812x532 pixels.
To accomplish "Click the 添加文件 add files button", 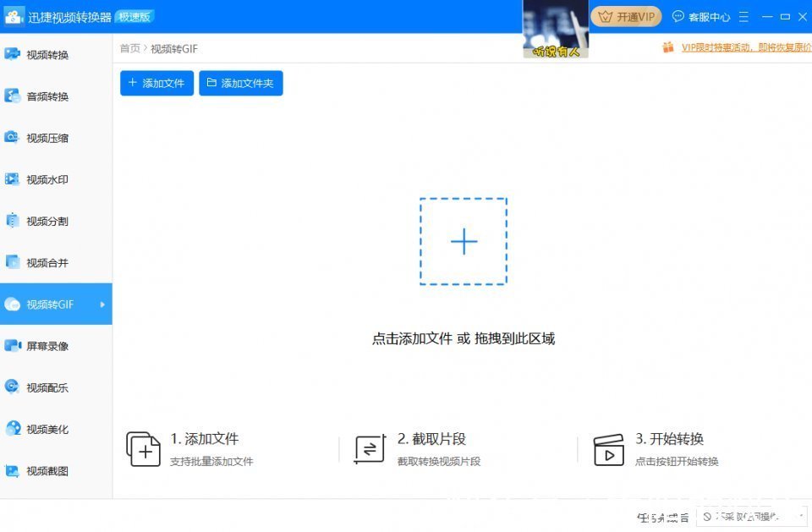I will pos(156,83).
